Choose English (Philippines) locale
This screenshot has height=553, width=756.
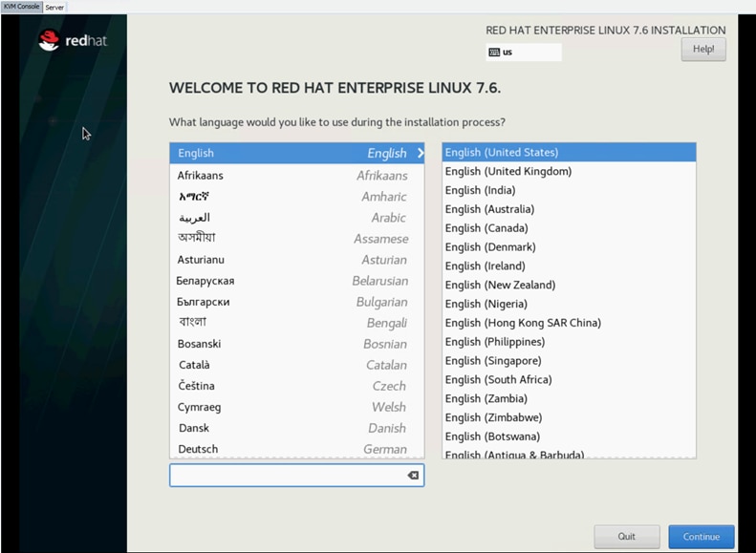[x=569, y=342]
